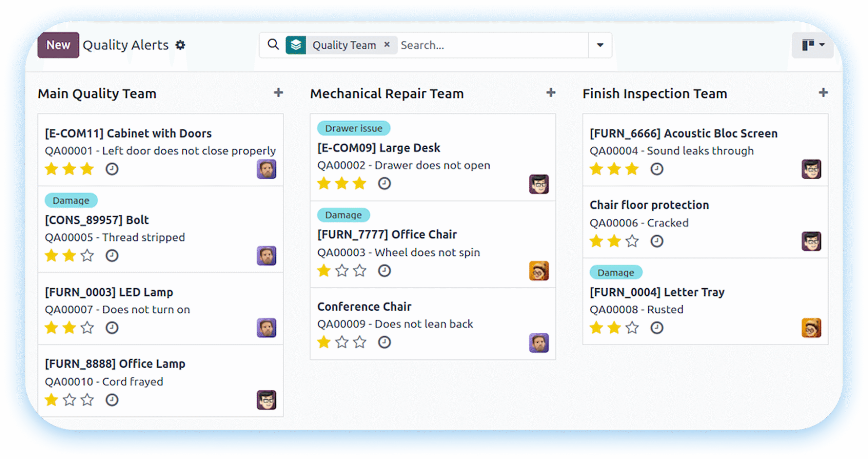The width and height of the screenshot is (868, 459).
Task: Click the activity clock on the Letter Tray card
Action: pyautogui.click(x=657, y=328)
